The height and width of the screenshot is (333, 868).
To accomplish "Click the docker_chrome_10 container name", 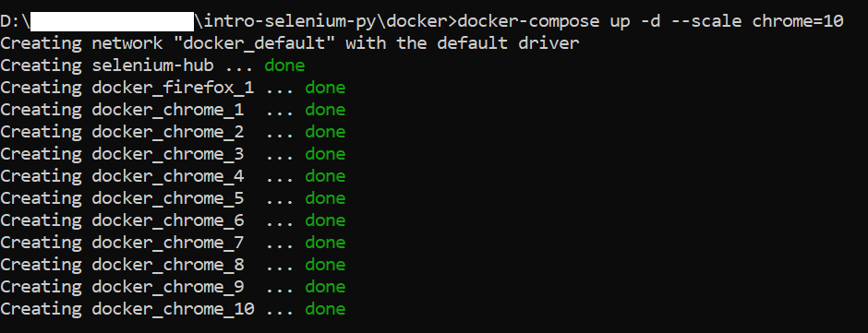I will (174, 309).
